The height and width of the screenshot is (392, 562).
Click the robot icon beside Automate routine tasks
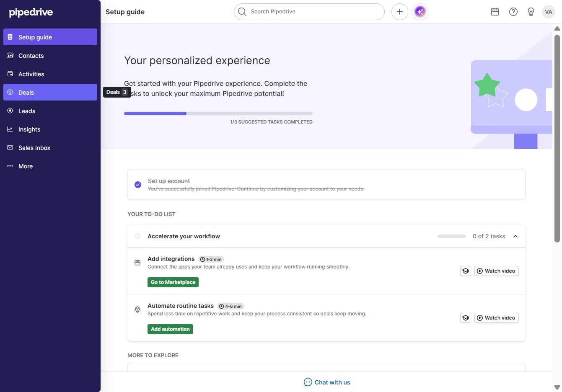(137, 309)
